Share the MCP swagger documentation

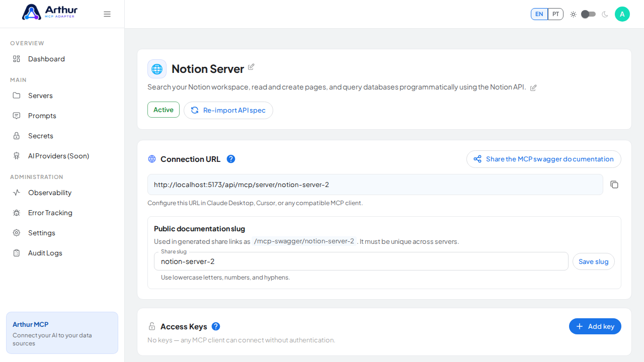tap(544, 159)
